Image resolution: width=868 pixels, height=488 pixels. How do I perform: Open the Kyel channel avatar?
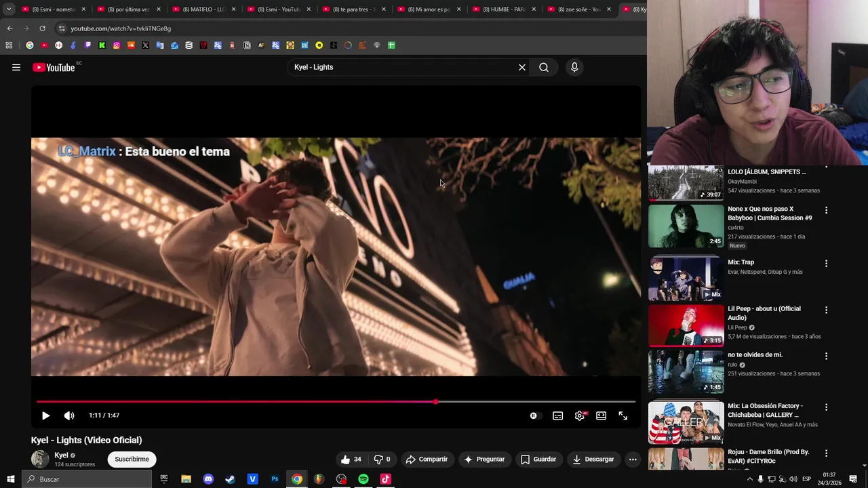click(x=40, y=459)
